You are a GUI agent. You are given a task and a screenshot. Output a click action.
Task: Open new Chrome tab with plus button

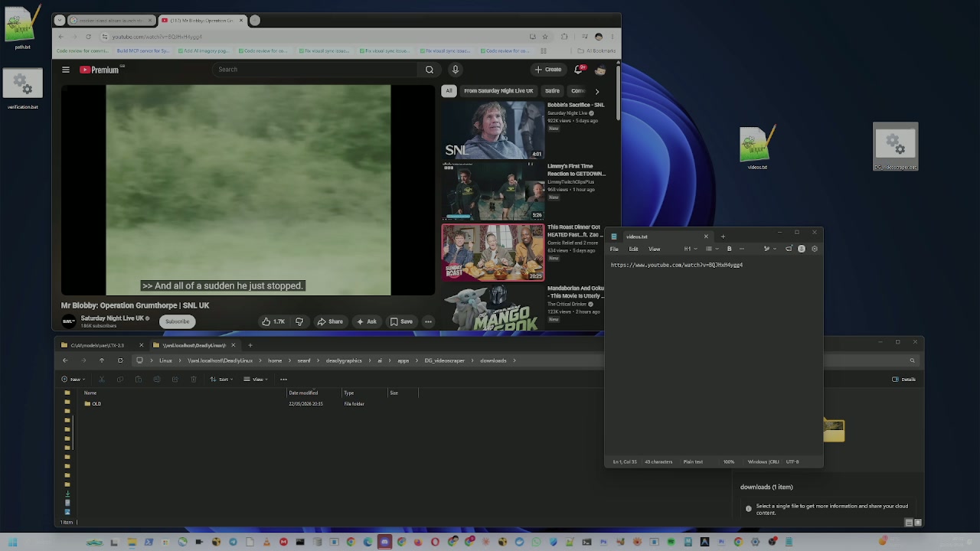tap(255, 21)
